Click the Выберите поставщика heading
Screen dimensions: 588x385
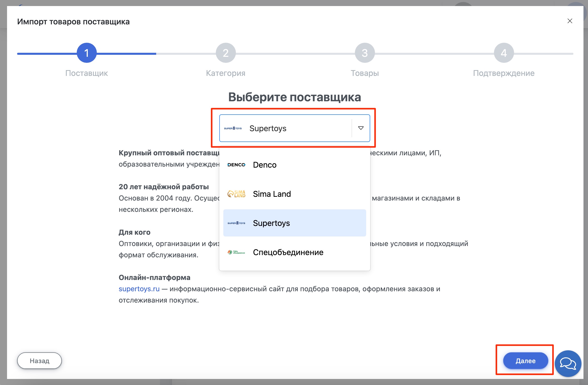295,97
